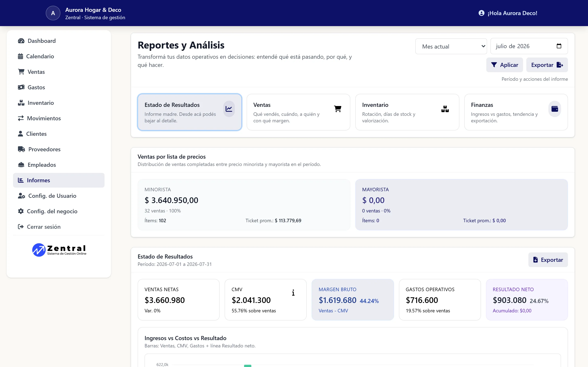The image size is (588, 367).
Task: Select the Inventario report tab card
Action: coord(407,112)
